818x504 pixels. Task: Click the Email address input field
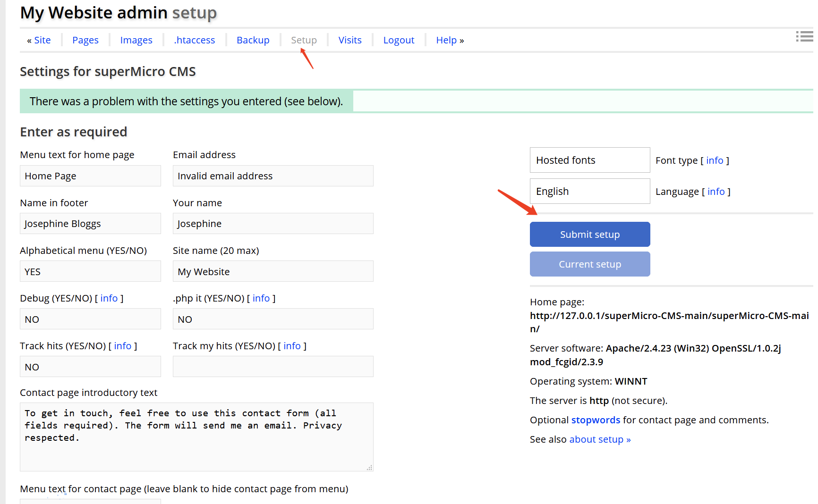coord(273,176)
